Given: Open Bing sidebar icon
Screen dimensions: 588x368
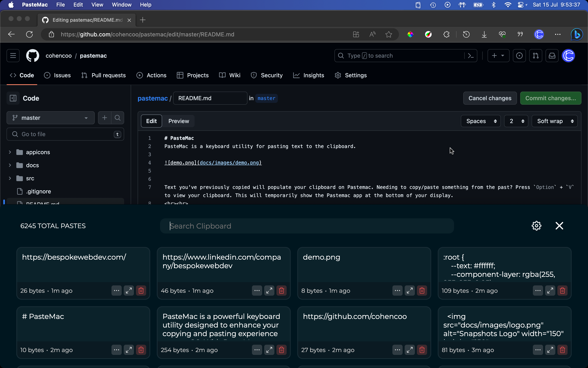Looking at the screenshot, I should pos(577,34).
